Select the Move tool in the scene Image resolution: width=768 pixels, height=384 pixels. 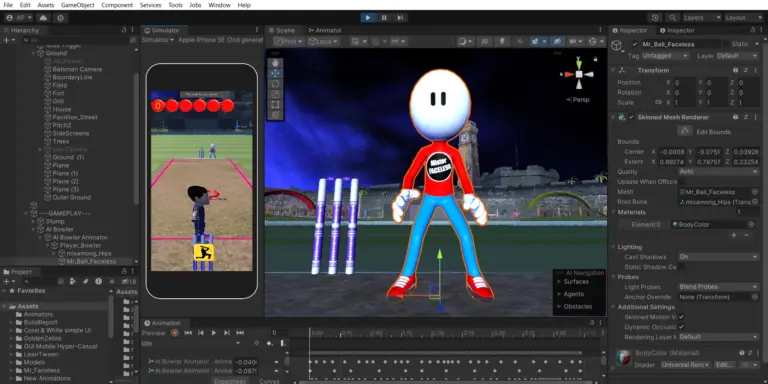[275, 73]
